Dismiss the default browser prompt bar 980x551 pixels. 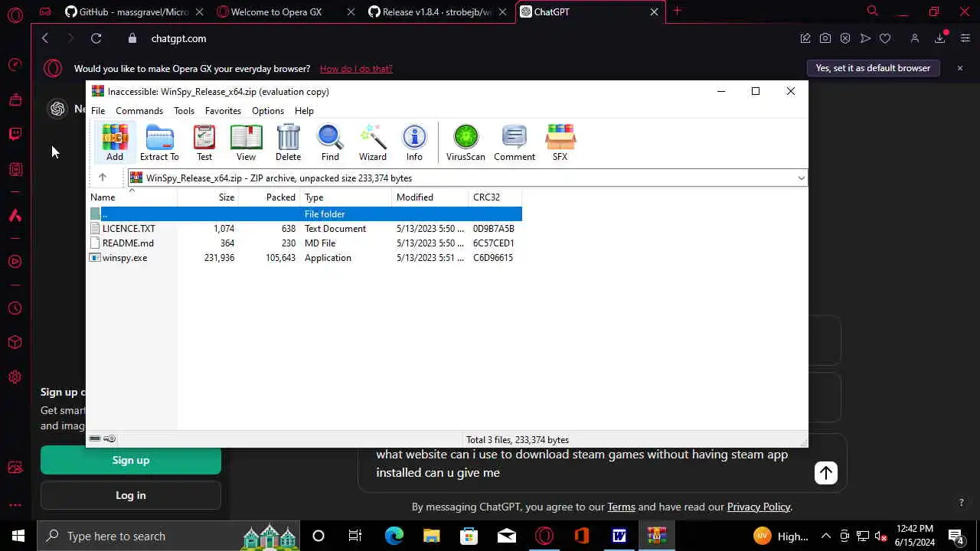[x=959, y=68]
